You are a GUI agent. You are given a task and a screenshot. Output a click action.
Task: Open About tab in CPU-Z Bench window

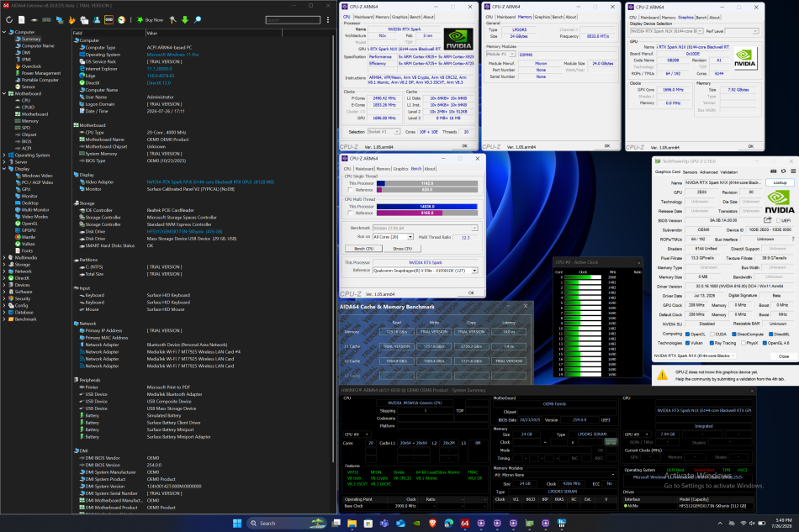[430, 169]
